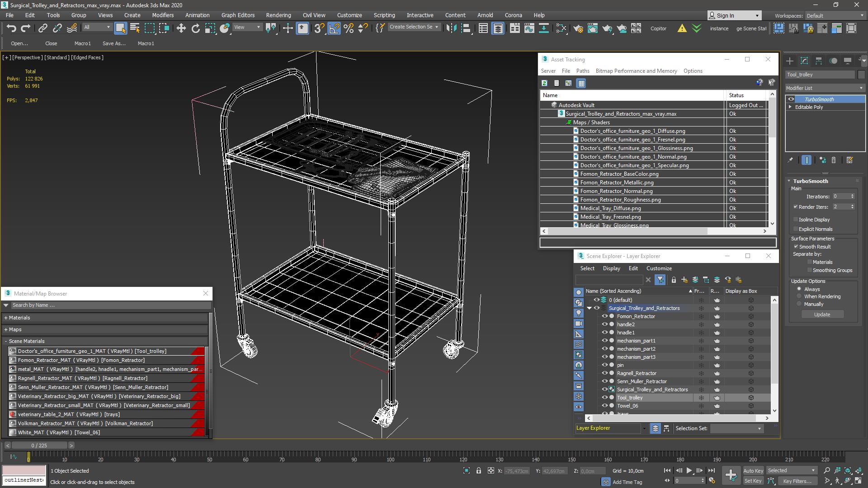Hide the Fomon_Retractor layer object

tap(604, 316)
